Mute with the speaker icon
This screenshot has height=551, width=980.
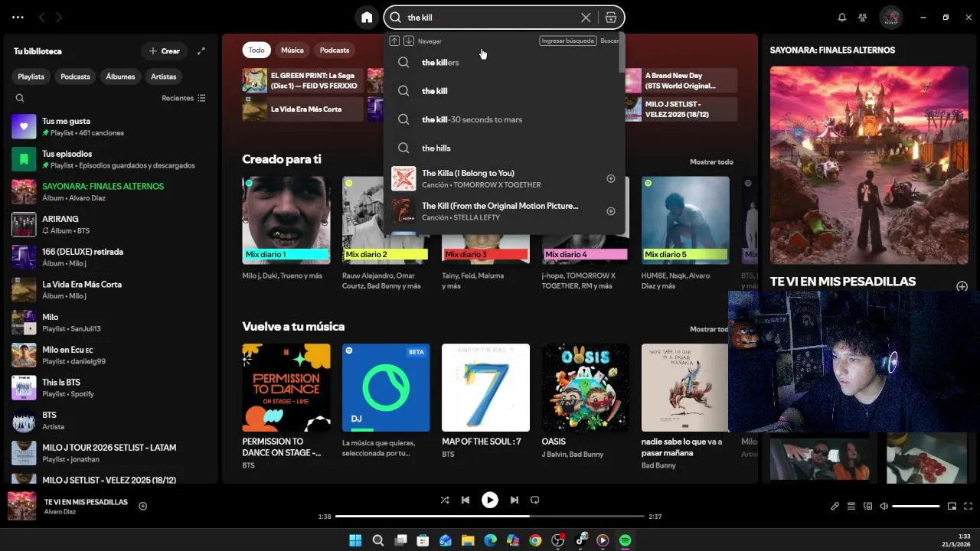point(884,506)
